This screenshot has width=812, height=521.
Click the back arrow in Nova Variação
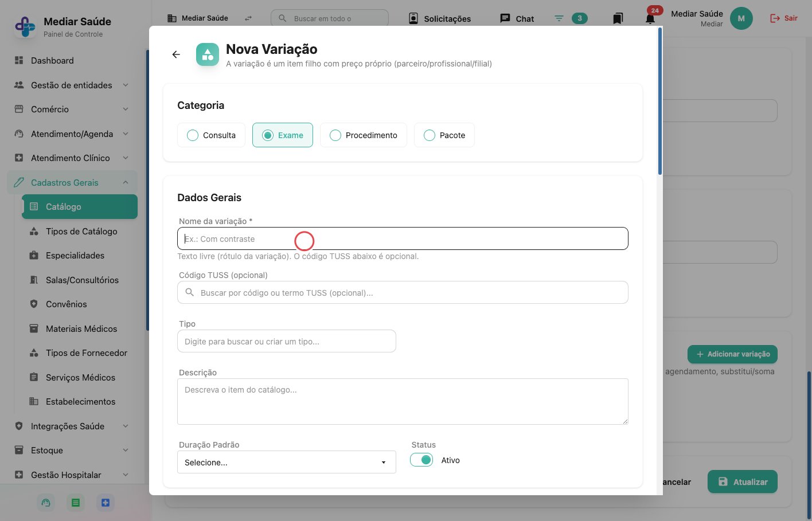176,54
